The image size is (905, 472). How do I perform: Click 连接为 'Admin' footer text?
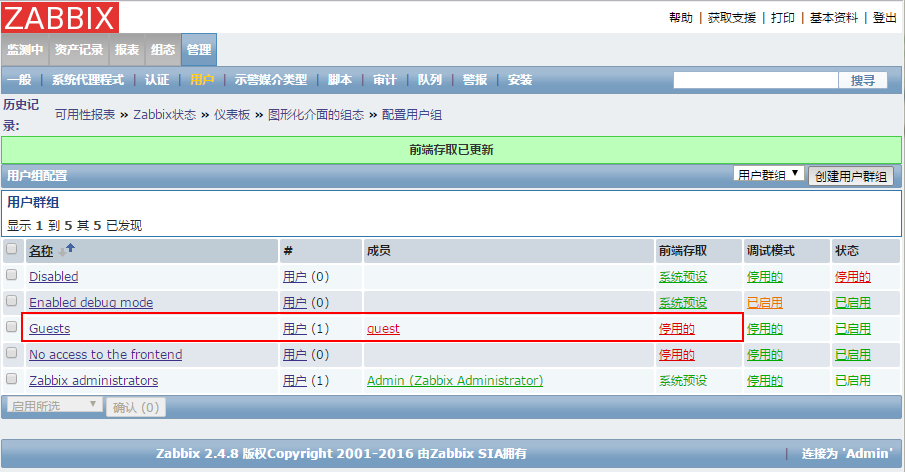click(847, 454)
